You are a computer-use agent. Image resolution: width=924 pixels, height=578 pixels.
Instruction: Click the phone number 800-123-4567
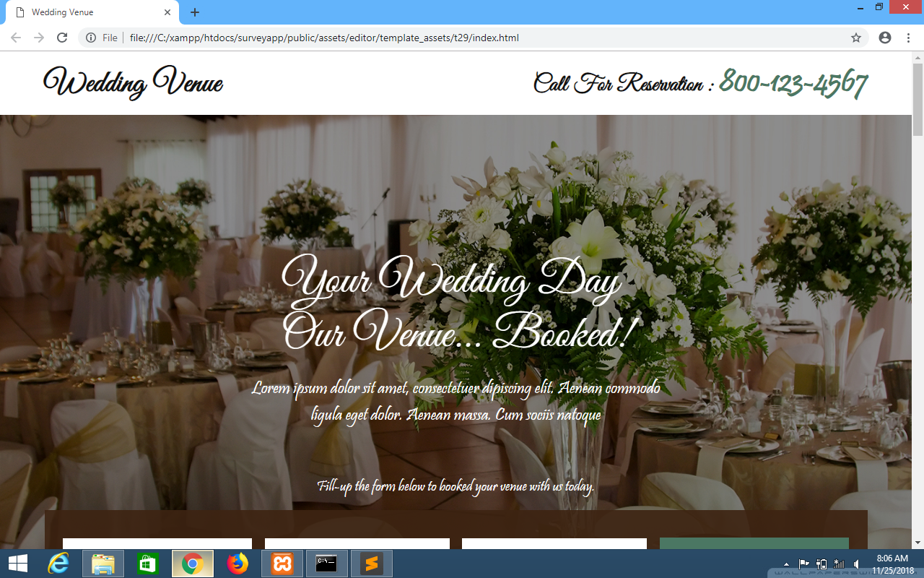click(793, 82)
